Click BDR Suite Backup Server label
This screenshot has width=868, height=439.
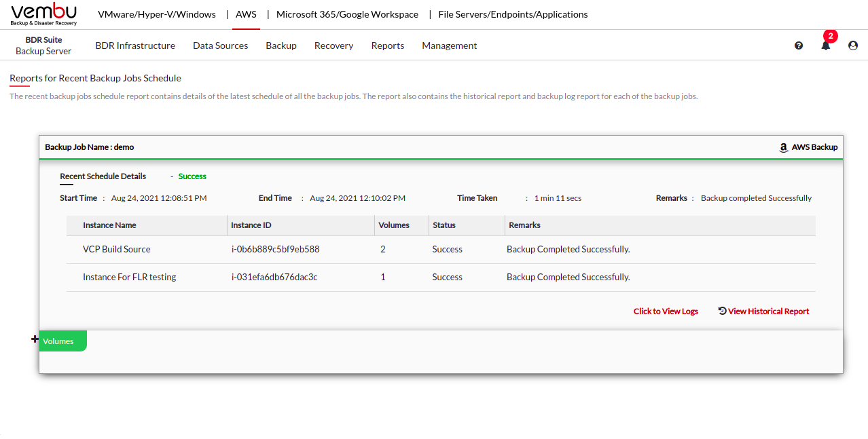(x=43, y=45)
